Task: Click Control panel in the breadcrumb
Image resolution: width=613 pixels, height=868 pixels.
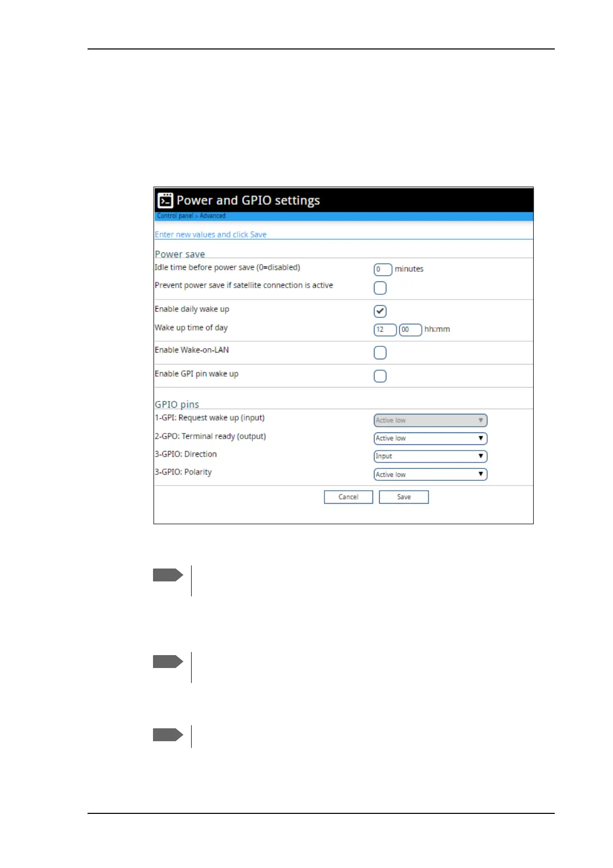Action: (x=175, y=216)
